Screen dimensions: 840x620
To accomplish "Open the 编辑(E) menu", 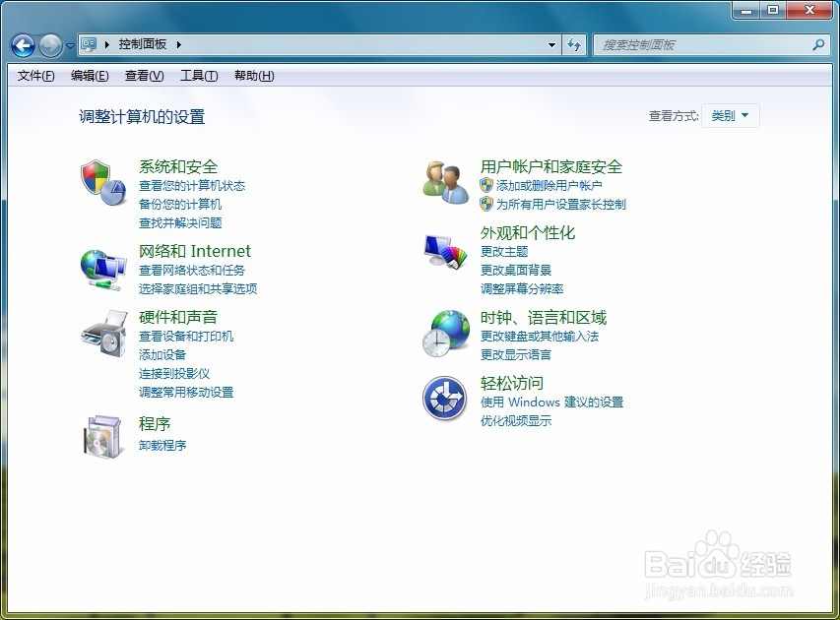I will pos(90,76).
